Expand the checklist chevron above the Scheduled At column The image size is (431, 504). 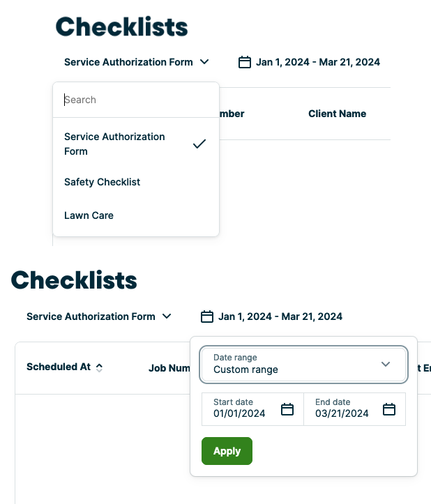[167, 316]
